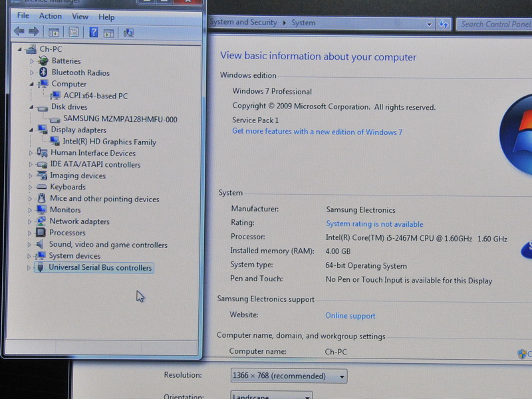Open the address bar history dropdown arrow

[x=429, y=25]
